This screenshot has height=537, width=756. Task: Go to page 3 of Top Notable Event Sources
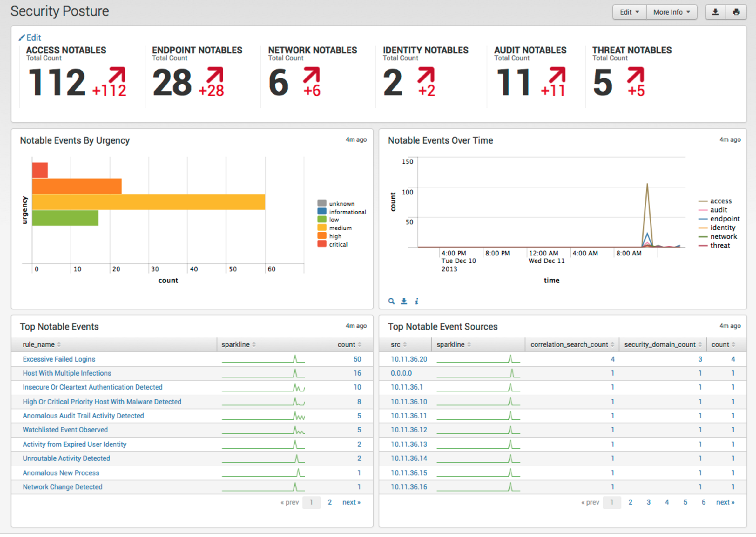tap(649, 502)
